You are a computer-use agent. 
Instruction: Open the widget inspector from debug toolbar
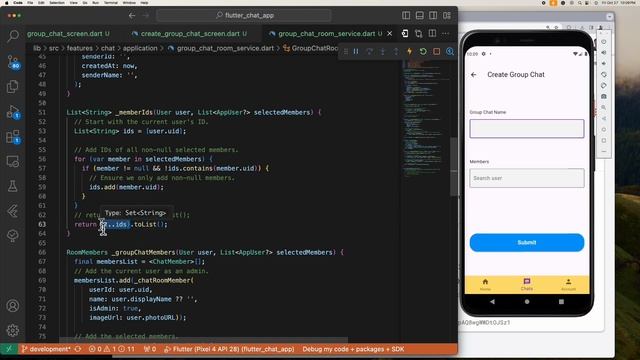click(450, 51)
